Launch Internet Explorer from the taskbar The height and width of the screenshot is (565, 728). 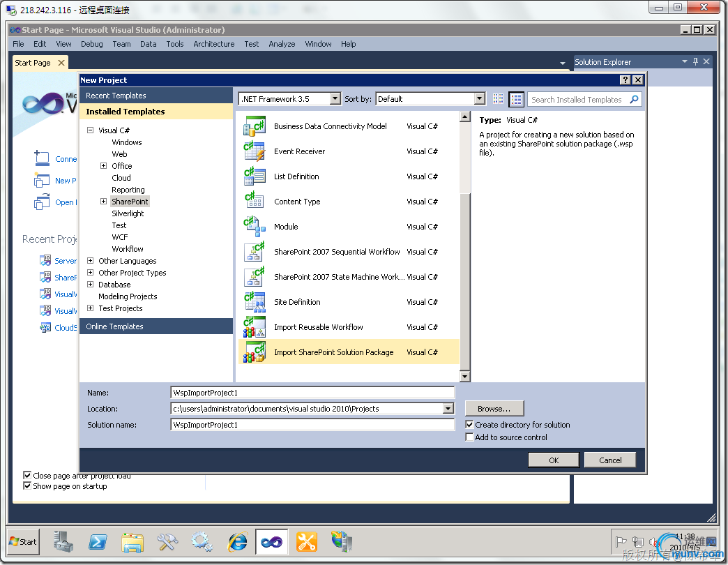tap(237, 542)
